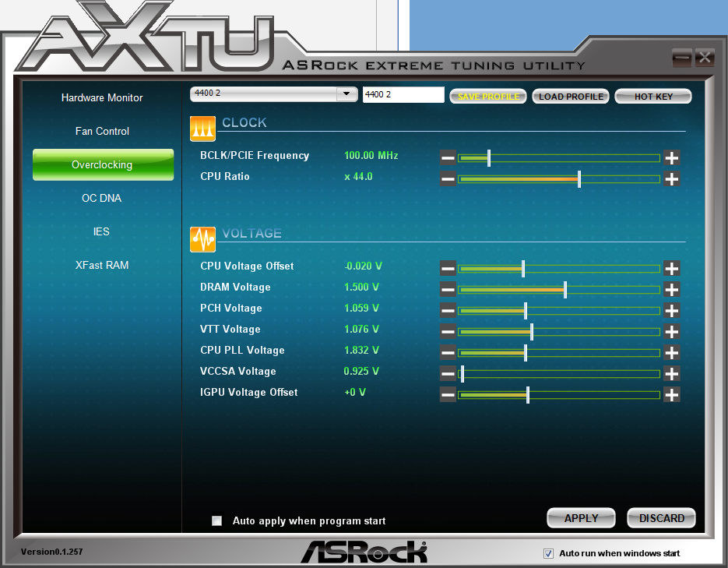The height and width of the screenshot is (568, 728).
Task: Increase PCH Voltage plus button
Action: pyautogui.click(x=671, y=311)
